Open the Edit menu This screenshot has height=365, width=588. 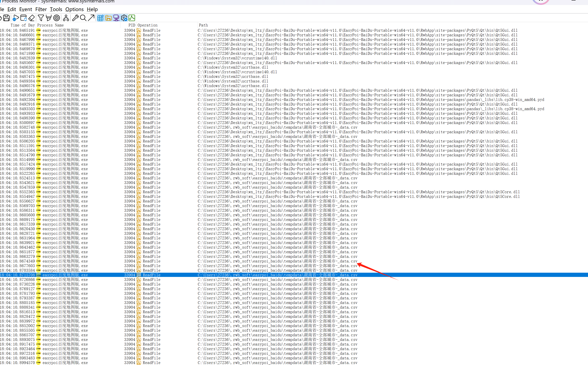point(12,9)
